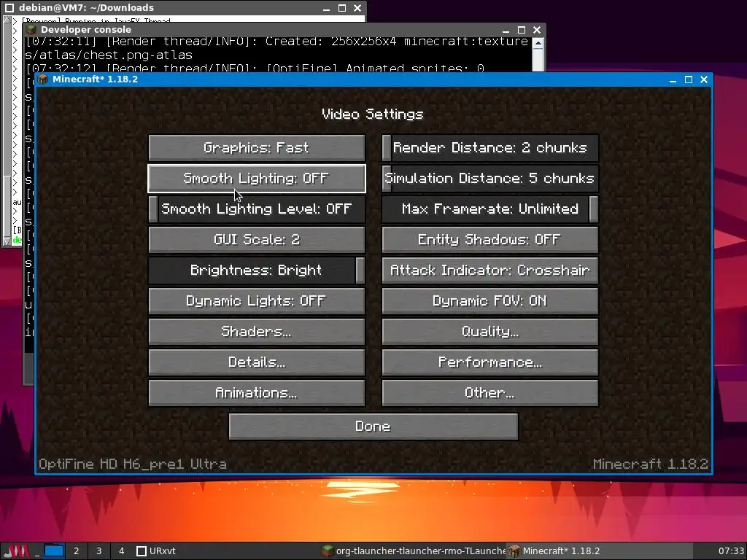This screenshot has height=560, width=747.
Task: Switch to workspace 4
Action: pos(122,551)
